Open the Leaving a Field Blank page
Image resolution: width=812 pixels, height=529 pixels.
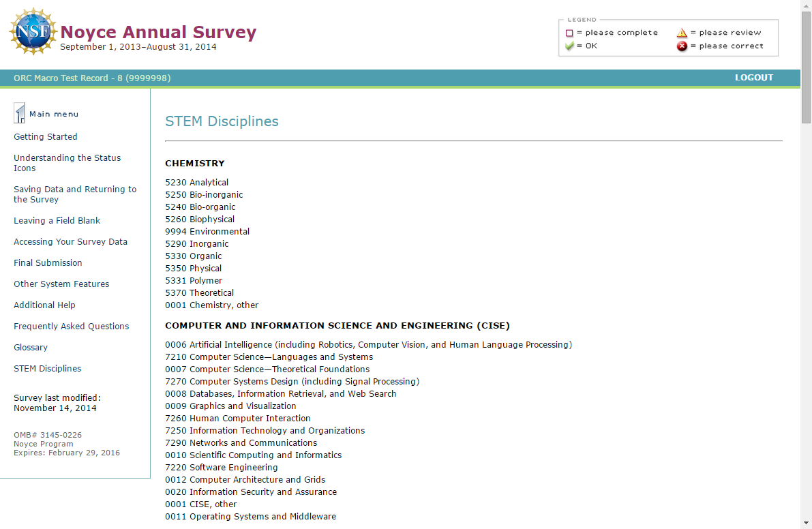pos(57,221)
